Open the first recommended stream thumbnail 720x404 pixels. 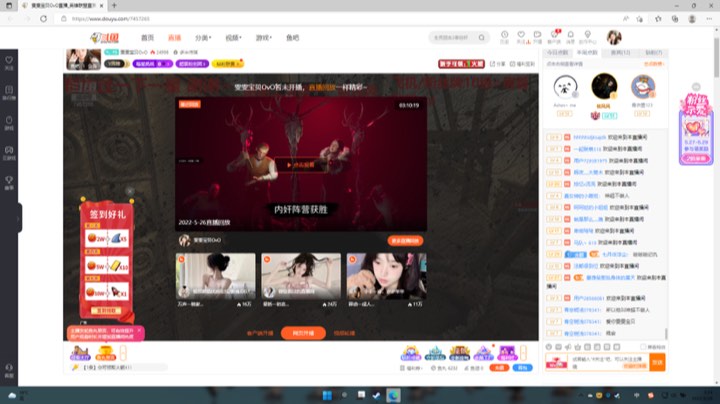215,276
